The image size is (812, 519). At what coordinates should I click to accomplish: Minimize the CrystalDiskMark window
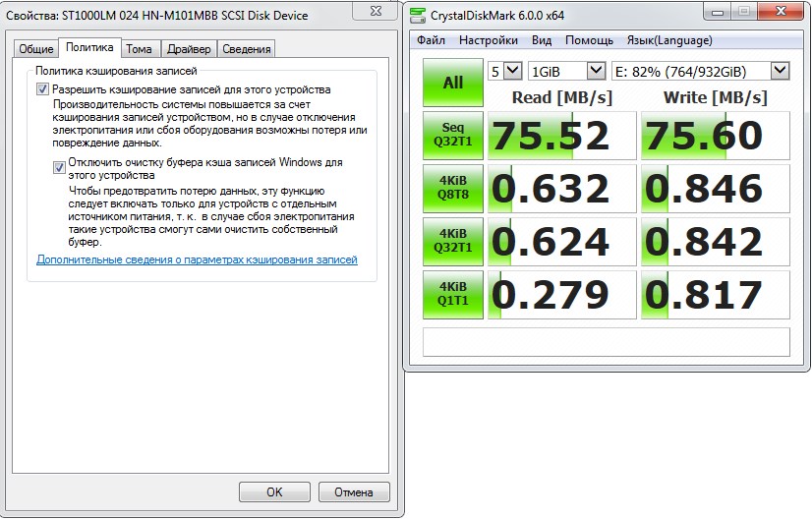point(718,11)
